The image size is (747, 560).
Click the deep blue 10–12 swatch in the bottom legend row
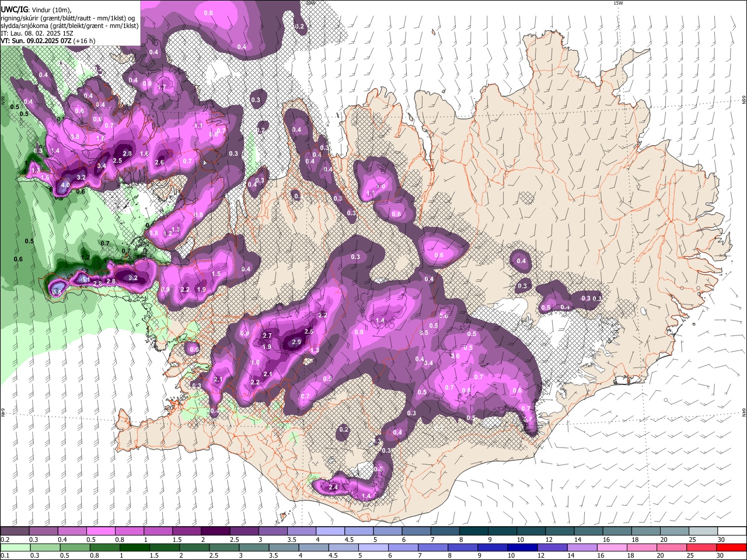pos(522,547)
